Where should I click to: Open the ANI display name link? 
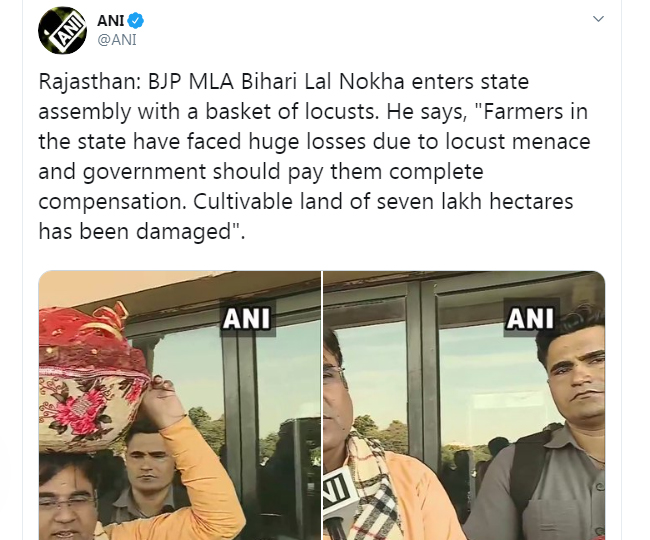tap(111, 20)
